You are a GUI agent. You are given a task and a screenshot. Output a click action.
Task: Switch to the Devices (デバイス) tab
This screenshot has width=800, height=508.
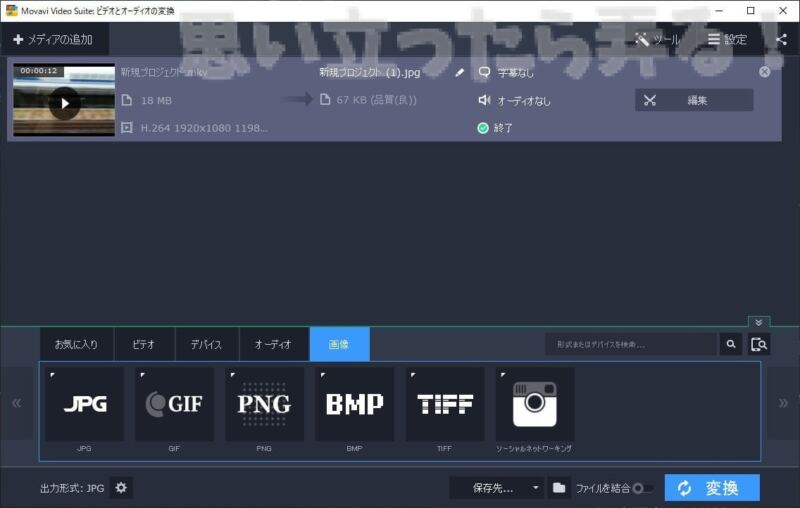207,344
